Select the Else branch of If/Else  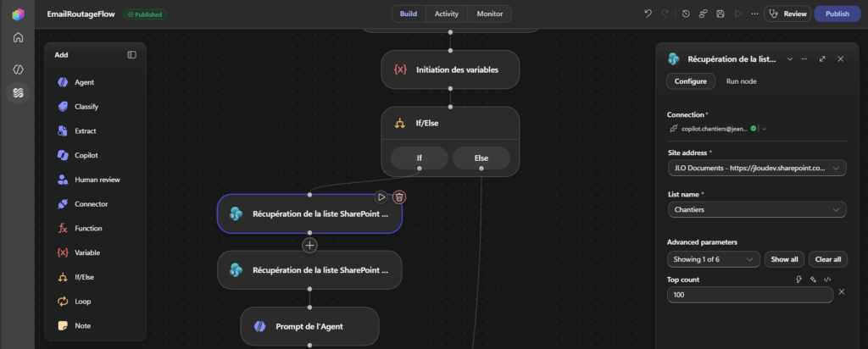(x=481, y=158)
